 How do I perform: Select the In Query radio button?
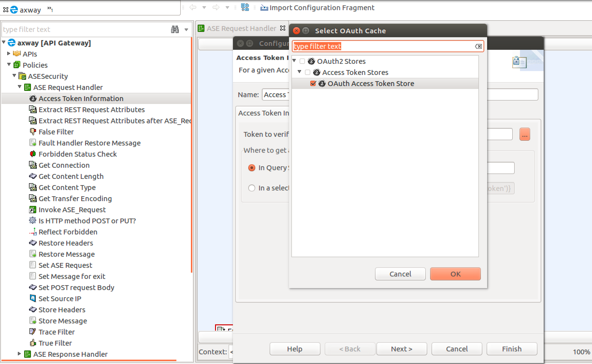pyautogui.click(x=252, y=168)
